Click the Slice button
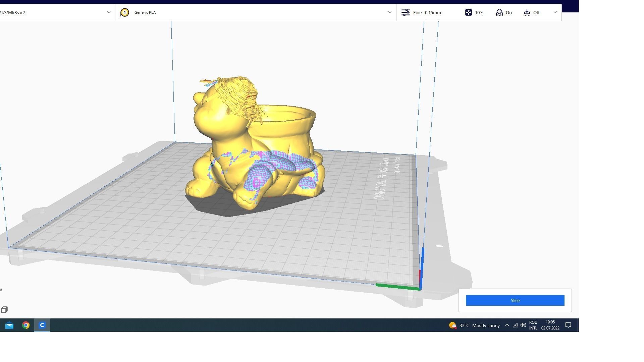Viewport: 644px width, 362px height. pos(515,300)
